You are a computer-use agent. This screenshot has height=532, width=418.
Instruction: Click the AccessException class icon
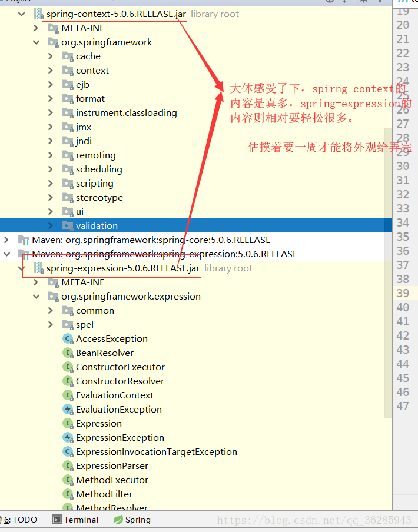coord(68,339)
